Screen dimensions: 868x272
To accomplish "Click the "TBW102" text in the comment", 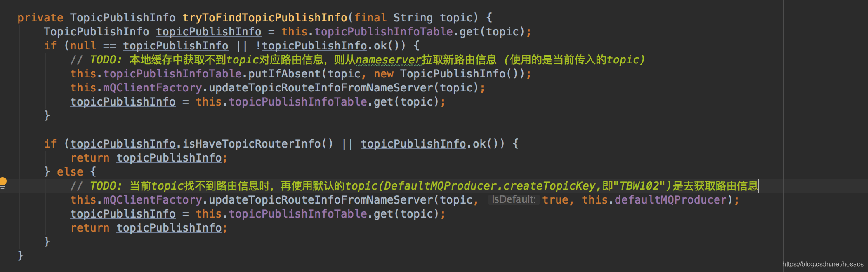I will [x=639, y=186].
